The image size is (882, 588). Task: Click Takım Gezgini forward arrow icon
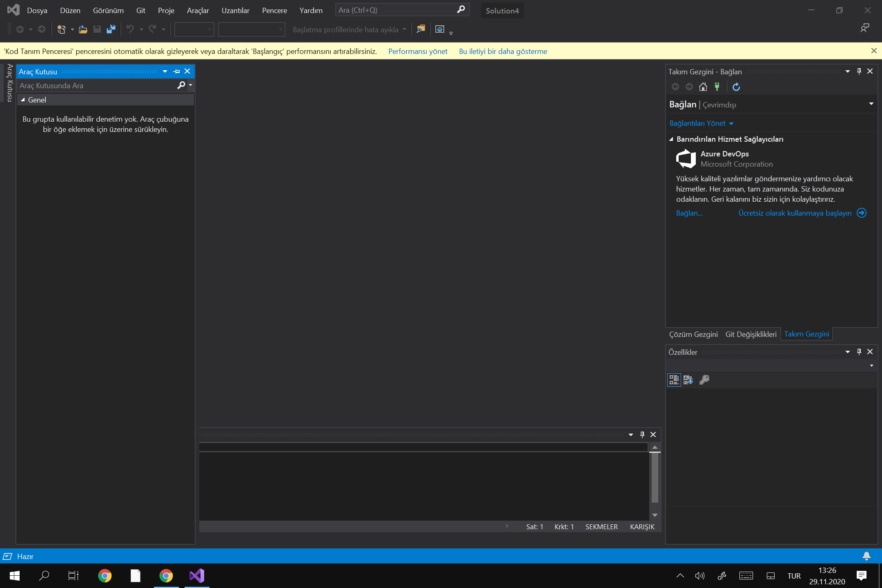[x=689, y=87]
